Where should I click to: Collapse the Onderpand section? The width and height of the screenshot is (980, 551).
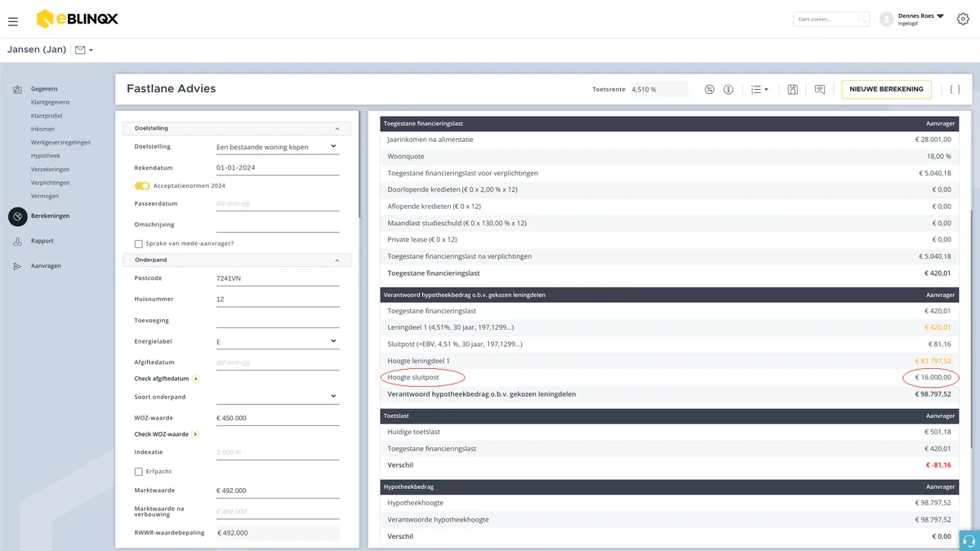(x=337, y=260)
